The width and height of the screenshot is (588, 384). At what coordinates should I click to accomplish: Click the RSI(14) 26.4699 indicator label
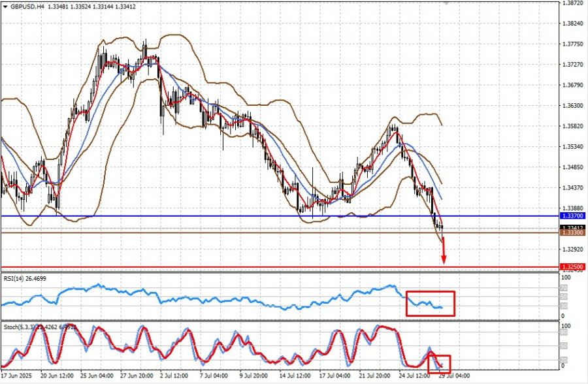[x=25, y=279]
